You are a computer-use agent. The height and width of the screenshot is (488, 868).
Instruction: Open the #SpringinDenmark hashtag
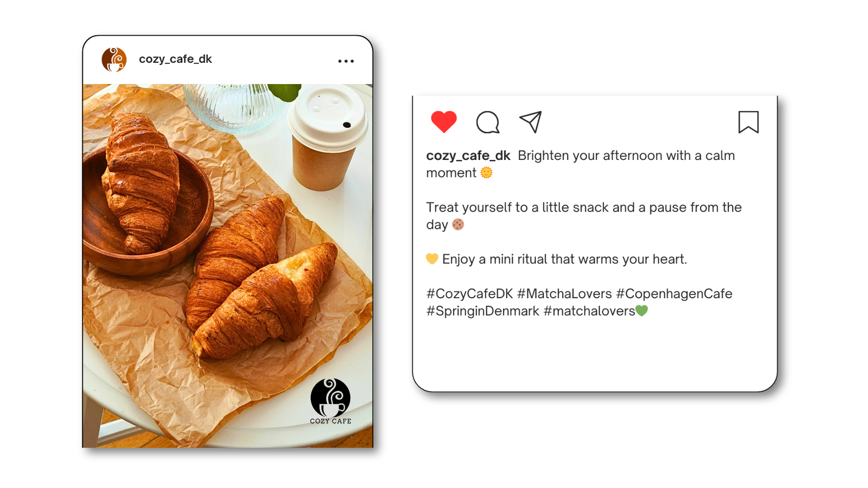(482, 311)
